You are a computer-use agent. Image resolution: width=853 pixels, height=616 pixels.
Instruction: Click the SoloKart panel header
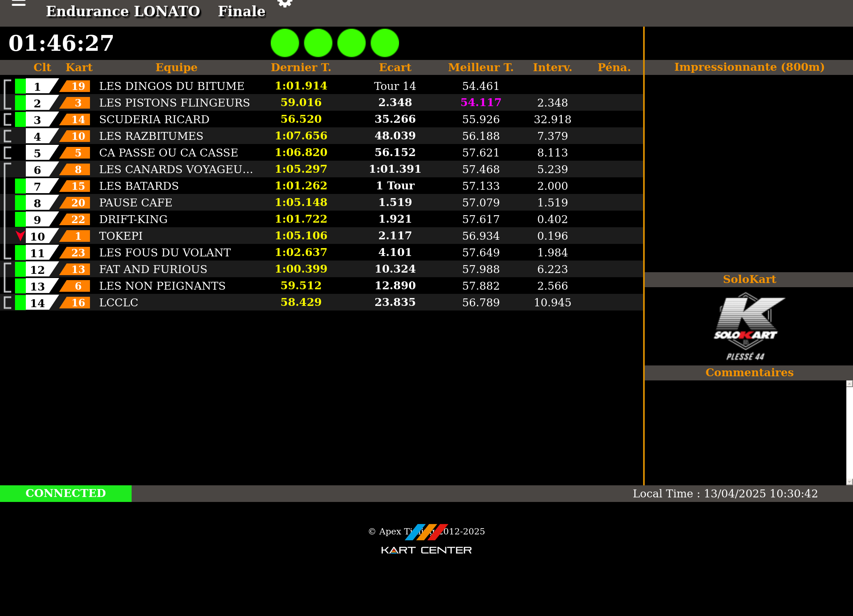click(749, 279)
